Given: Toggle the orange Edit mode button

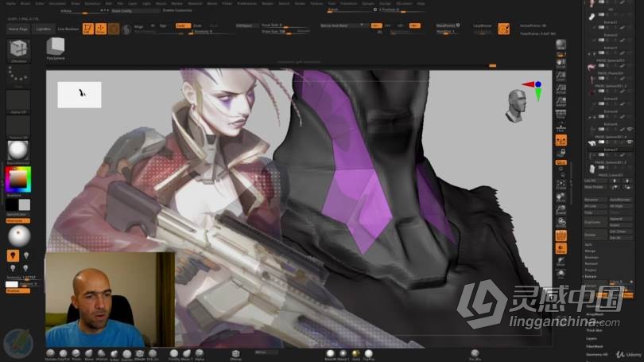Looking at the screenshot, I should pyautogui.click(x=88, y=29).
